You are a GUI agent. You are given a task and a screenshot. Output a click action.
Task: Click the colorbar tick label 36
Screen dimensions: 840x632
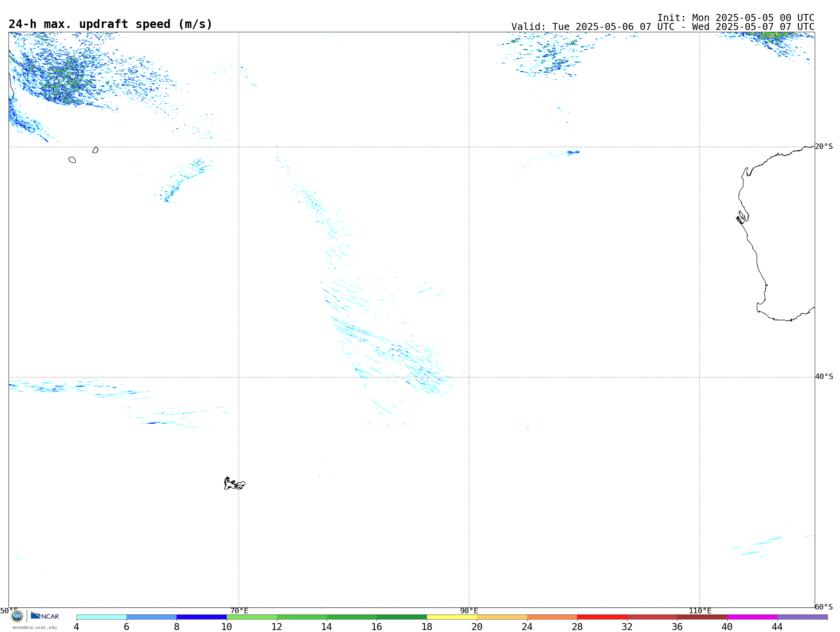pos(677,627)
